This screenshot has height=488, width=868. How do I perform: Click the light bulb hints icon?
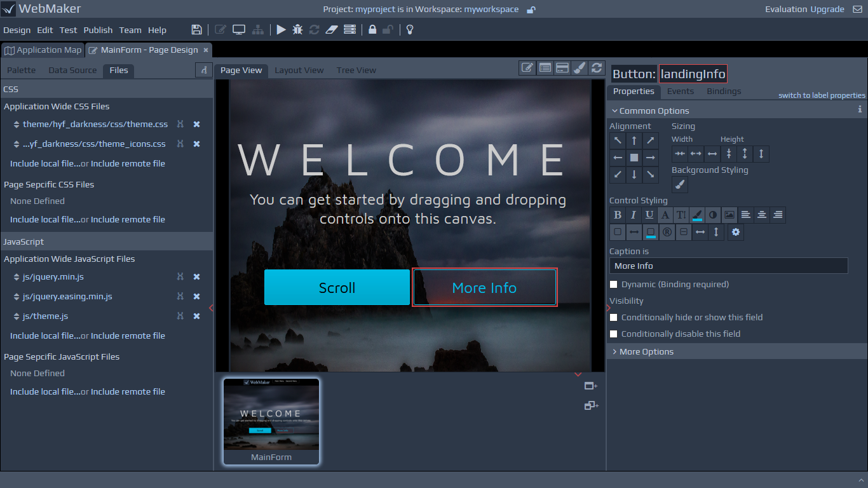[410, 30]
